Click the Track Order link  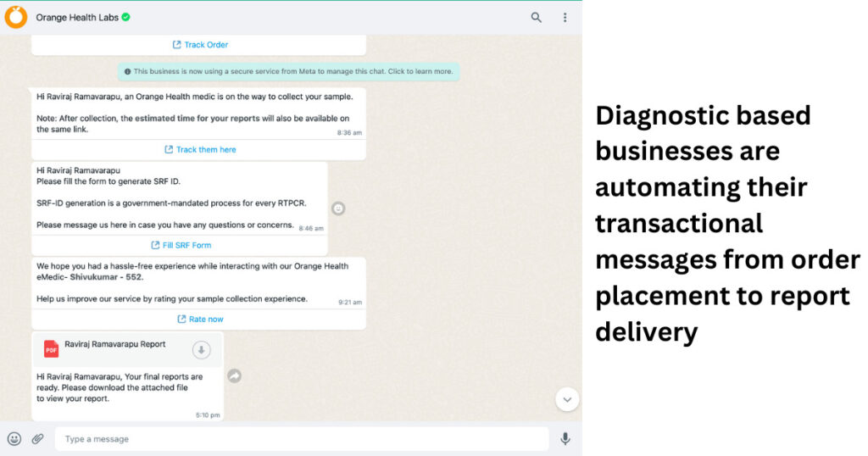click(200, 45)
